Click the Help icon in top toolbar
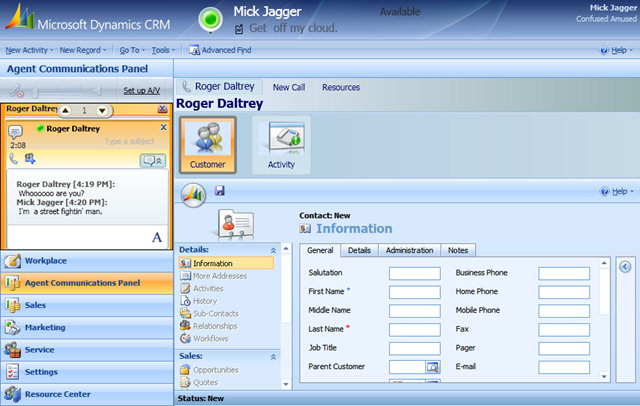 (x=604, y=50)
